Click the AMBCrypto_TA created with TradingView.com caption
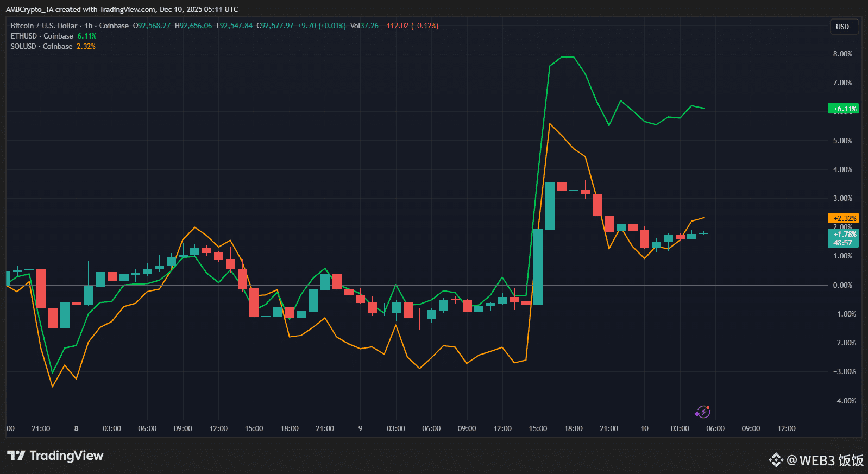This screenshot has height=474, width=868. coord(122,9)
